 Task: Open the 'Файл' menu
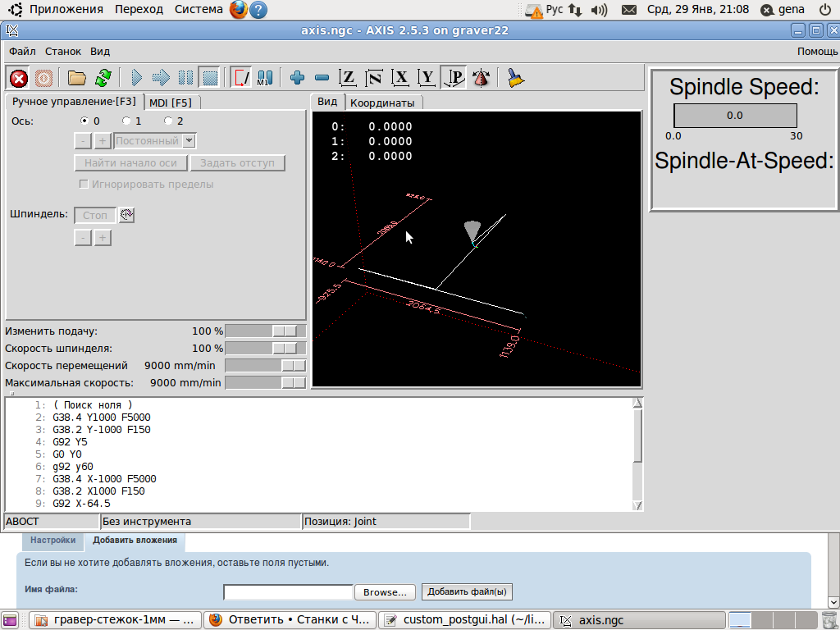22,51
